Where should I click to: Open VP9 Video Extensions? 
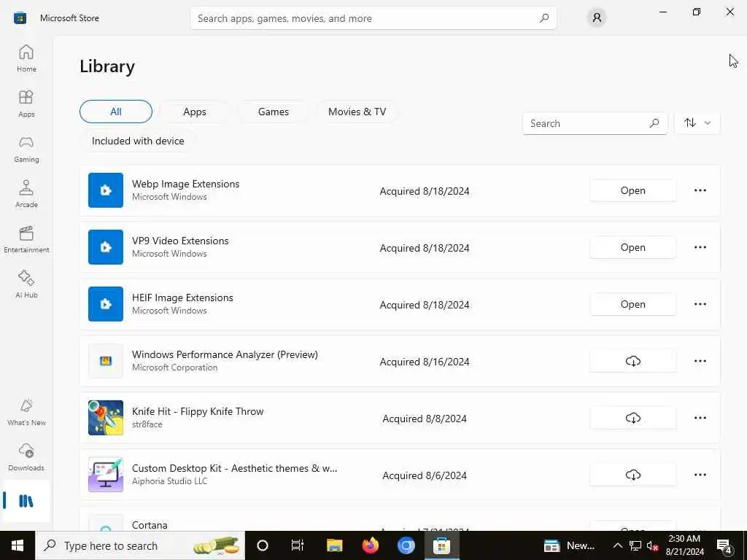point(632,247)
